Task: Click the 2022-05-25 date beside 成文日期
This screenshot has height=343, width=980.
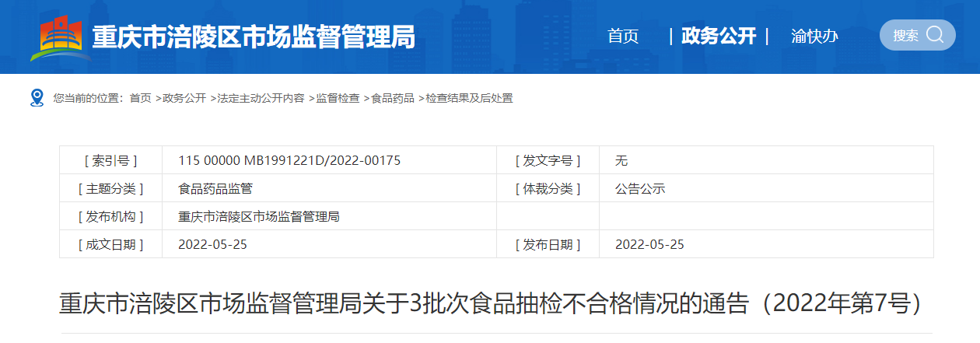Action: pyautogui.click(x=212, y=244)
